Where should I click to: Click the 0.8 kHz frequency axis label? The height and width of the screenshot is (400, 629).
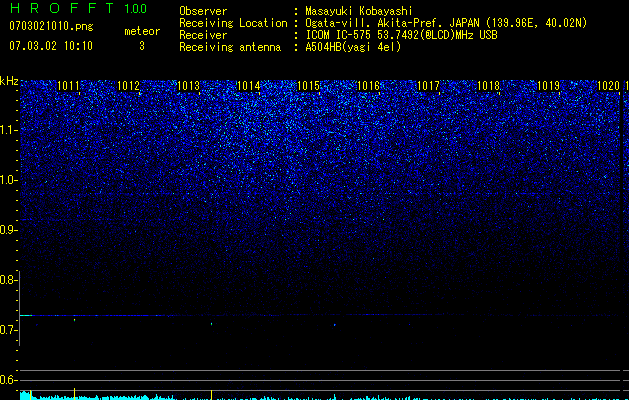[x=8, y=280]
